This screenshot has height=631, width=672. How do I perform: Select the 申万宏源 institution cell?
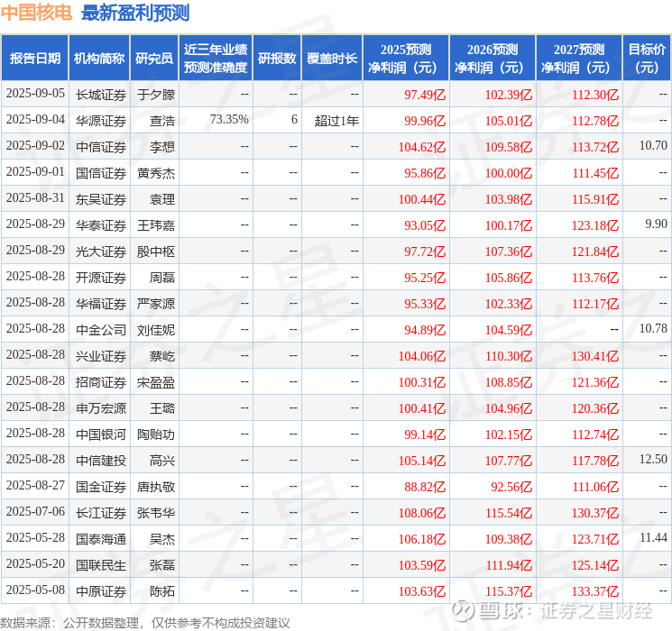(x=101, y=408)
